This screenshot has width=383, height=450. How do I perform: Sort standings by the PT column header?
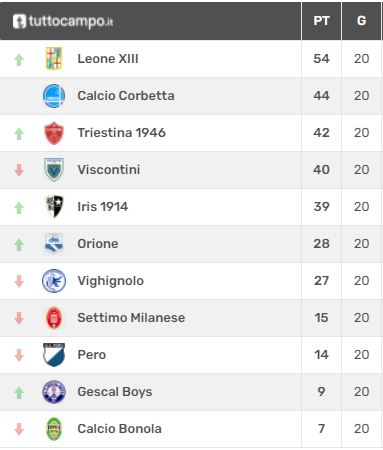click(321, 21)
